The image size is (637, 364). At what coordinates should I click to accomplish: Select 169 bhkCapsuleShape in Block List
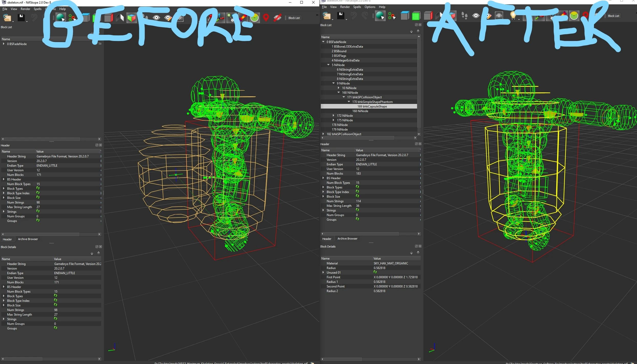point(369,106)
